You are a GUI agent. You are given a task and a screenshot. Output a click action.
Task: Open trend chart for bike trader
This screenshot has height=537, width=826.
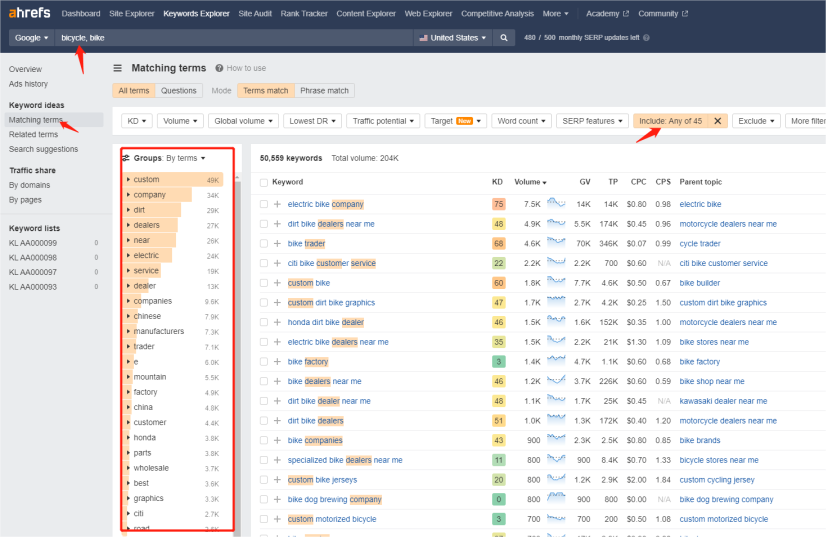pos(556,243)
